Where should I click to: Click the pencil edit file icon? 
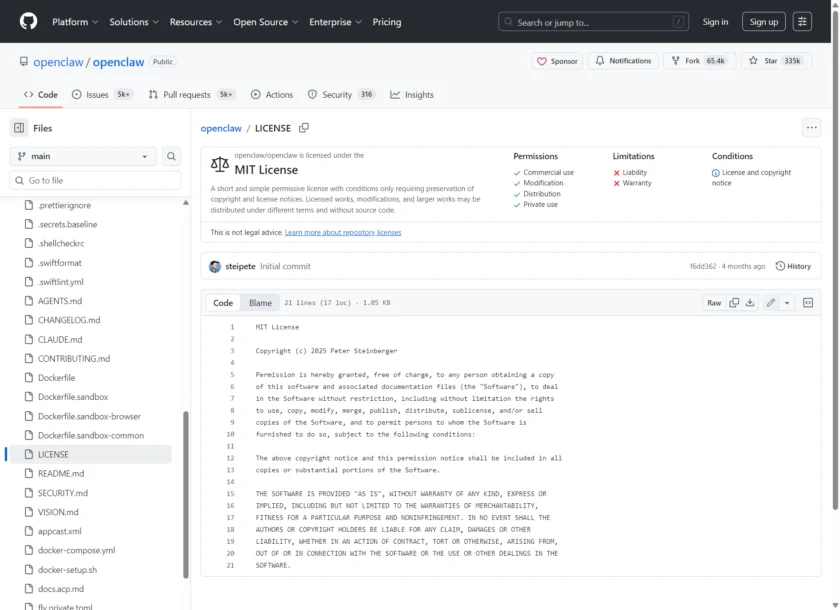pos(770,303)
